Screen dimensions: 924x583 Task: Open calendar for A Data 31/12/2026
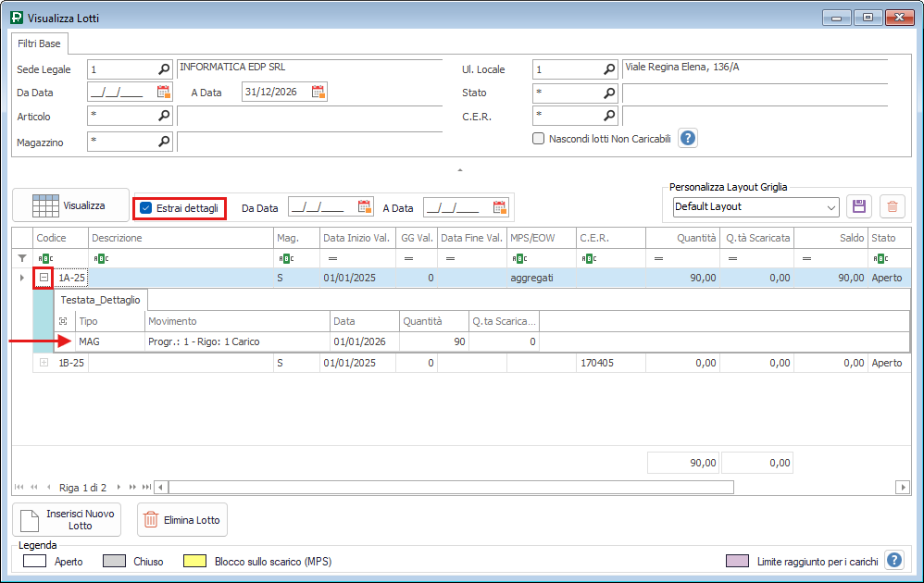tap(318, 92)
